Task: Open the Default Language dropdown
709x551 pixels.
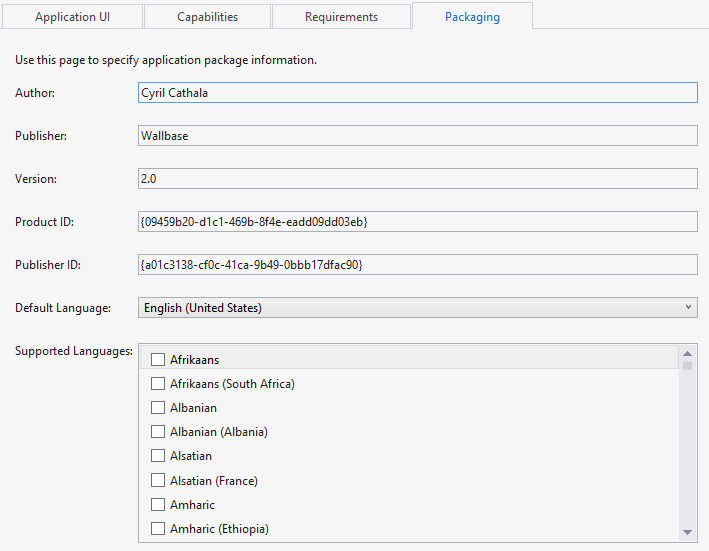Action: coord(417,308)
